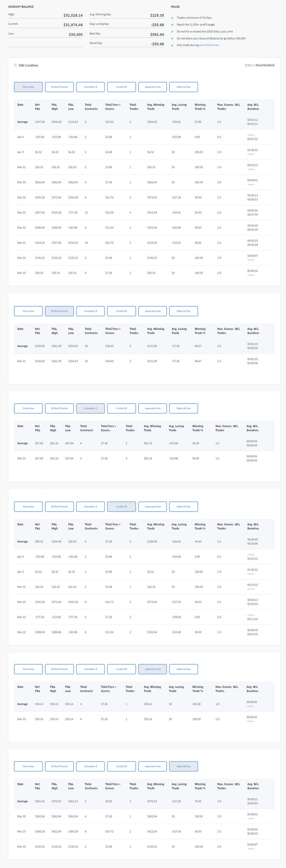Viewport: 286px width, 868px height.
Task: Click the checkmark beside the $500 Daily Loss Limit rule
Action: click(172, 31)
